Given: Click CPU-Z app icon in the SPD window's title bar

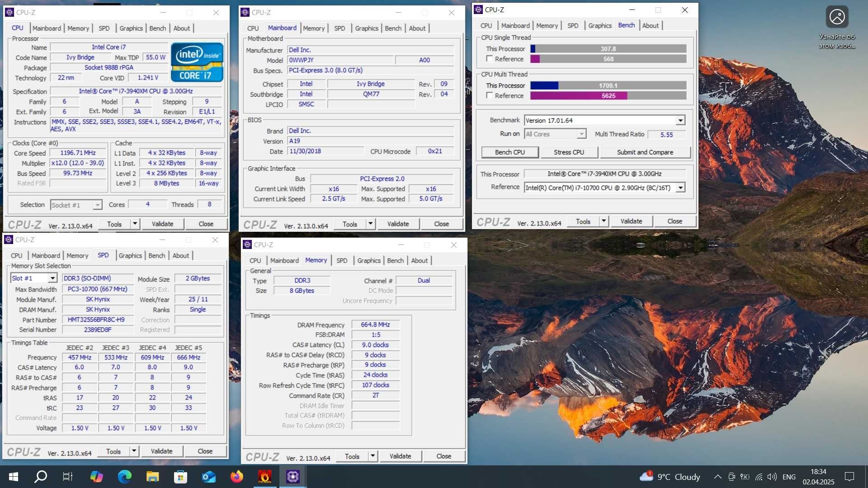Looking at the screenshot, I should 9,240.
